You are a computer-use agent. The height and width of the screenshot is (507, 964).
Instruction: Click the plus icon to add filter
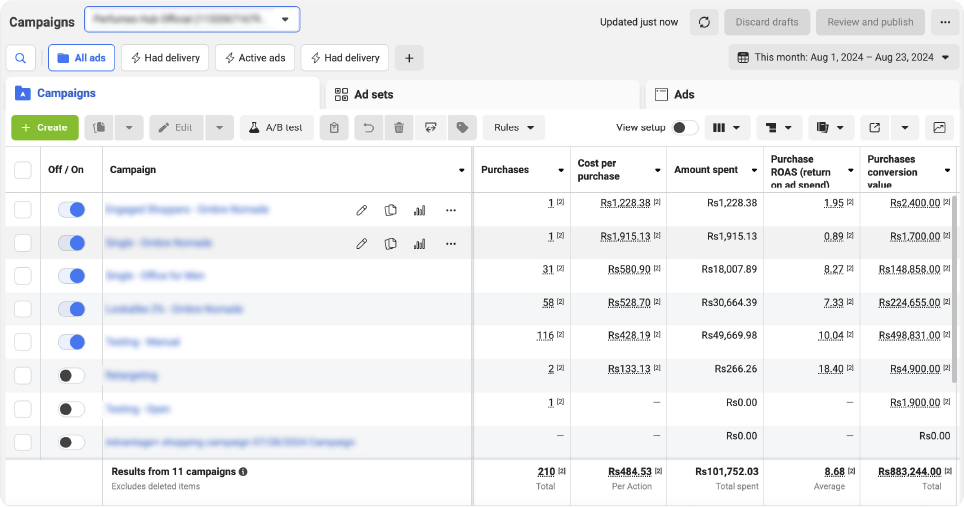click(408, 58)
